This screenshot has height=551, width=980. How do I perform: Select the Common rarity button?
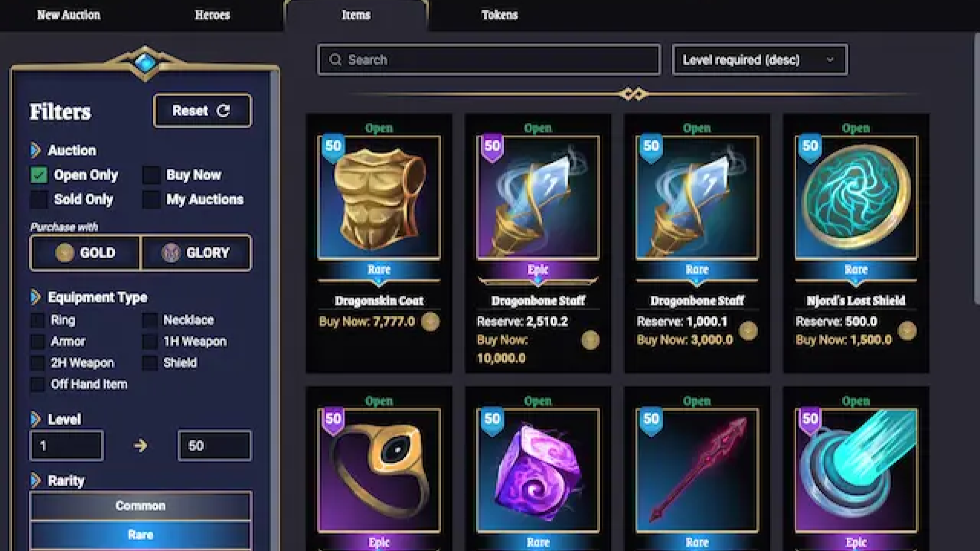pyautogui.click(x=140, y=506)
